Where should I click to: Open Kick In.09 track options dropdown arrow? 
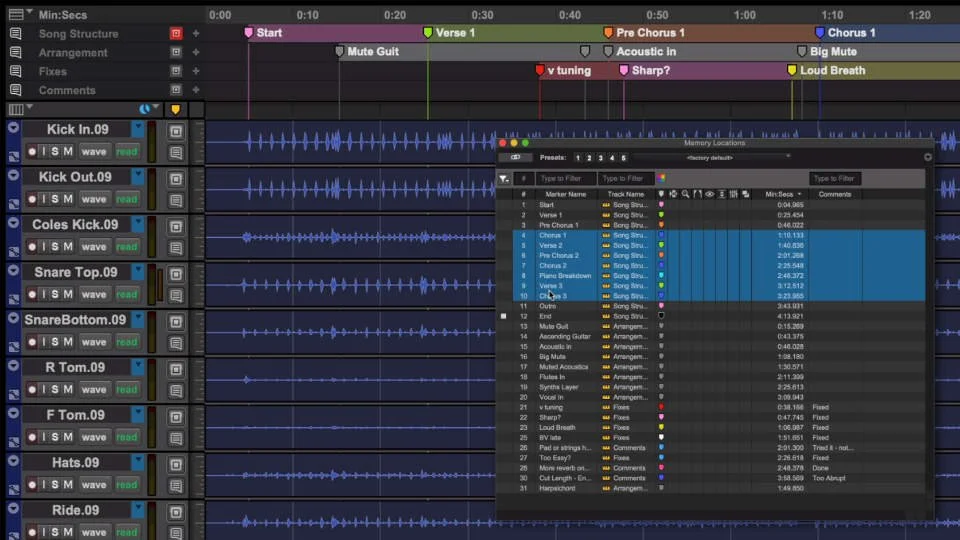tap(13, 127)
